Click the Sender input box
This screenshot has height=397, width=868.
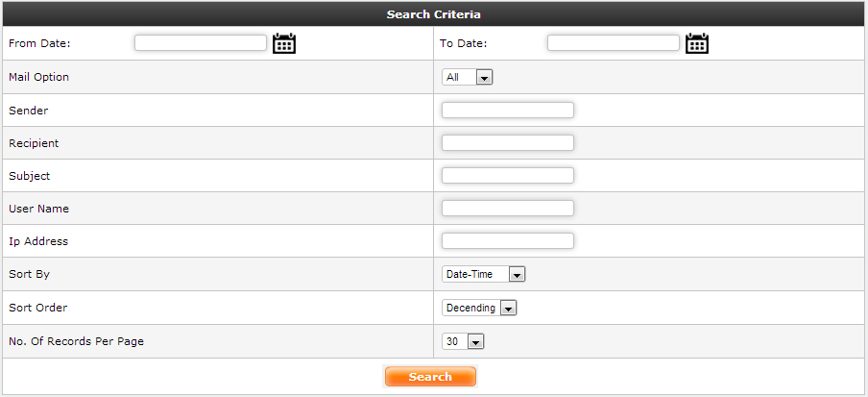[507, 110]
